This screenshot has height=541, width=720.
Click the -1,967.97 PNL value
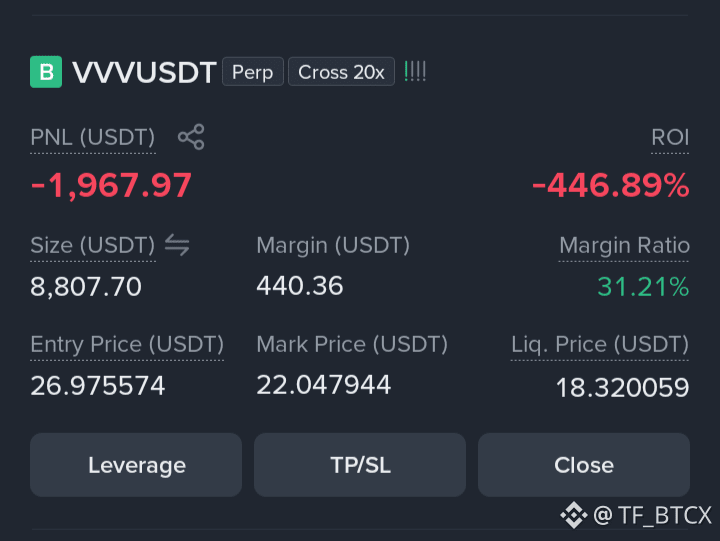(x=111, y=186)
